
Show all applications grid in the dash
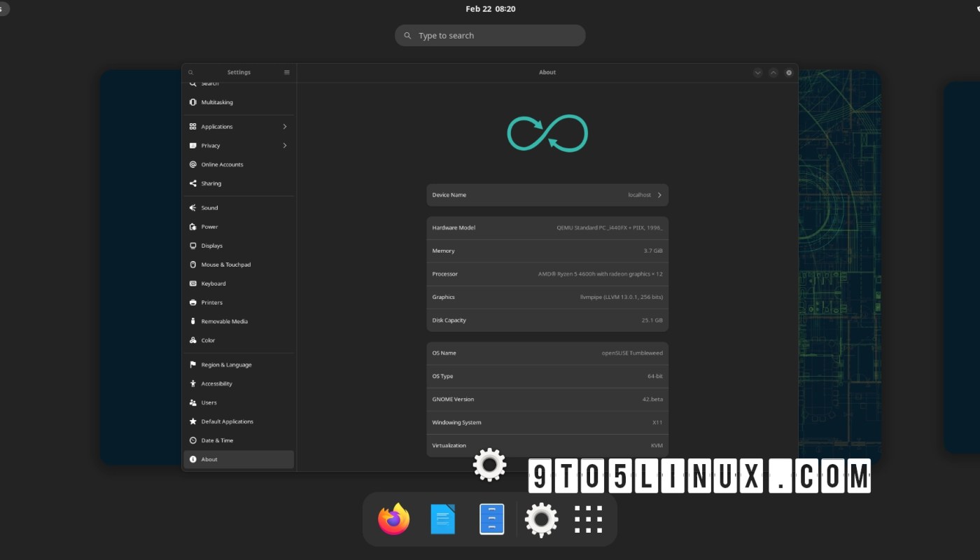[x=589, y=519]
